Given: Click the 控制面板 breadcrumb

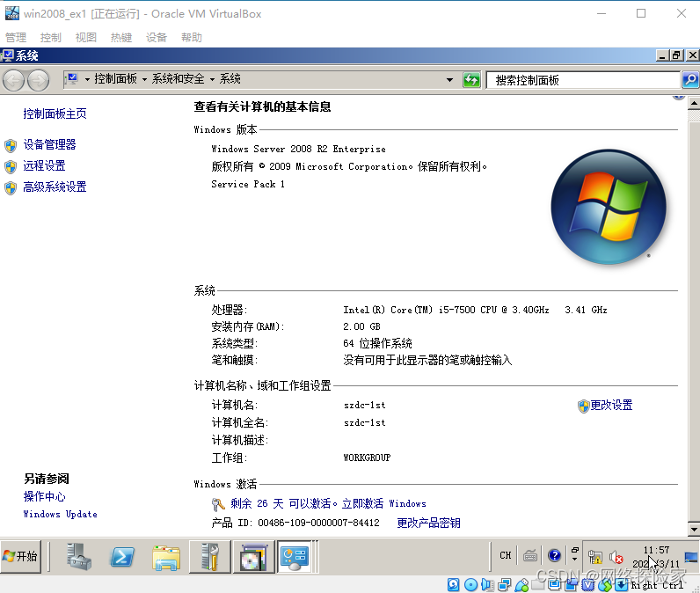Looking at the screenshot, I should coord(115,79).
